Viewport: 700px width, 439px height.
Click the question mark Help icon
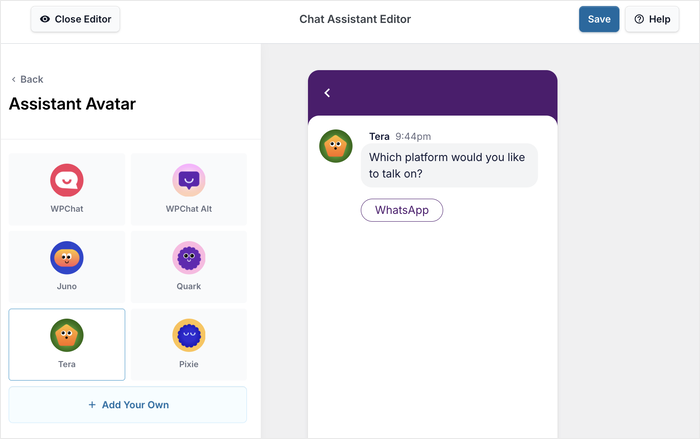click(639, 19)
